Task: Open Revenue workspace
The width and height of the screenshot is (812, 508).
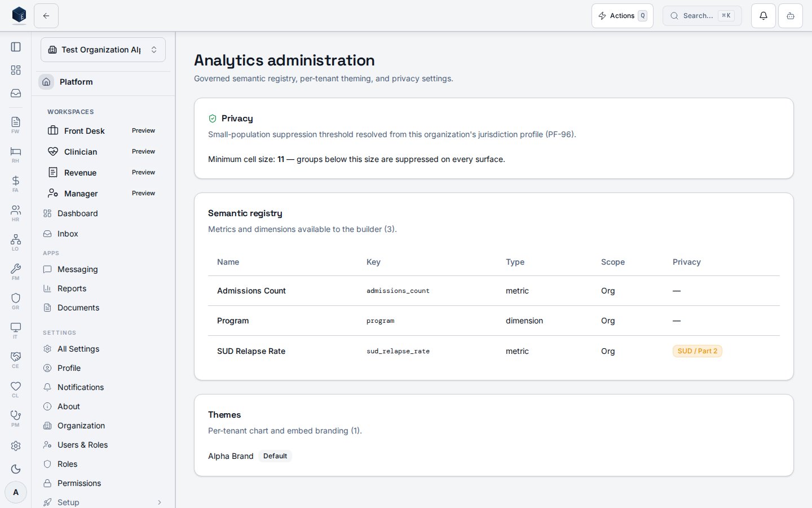Action: (x=103, y=173)
